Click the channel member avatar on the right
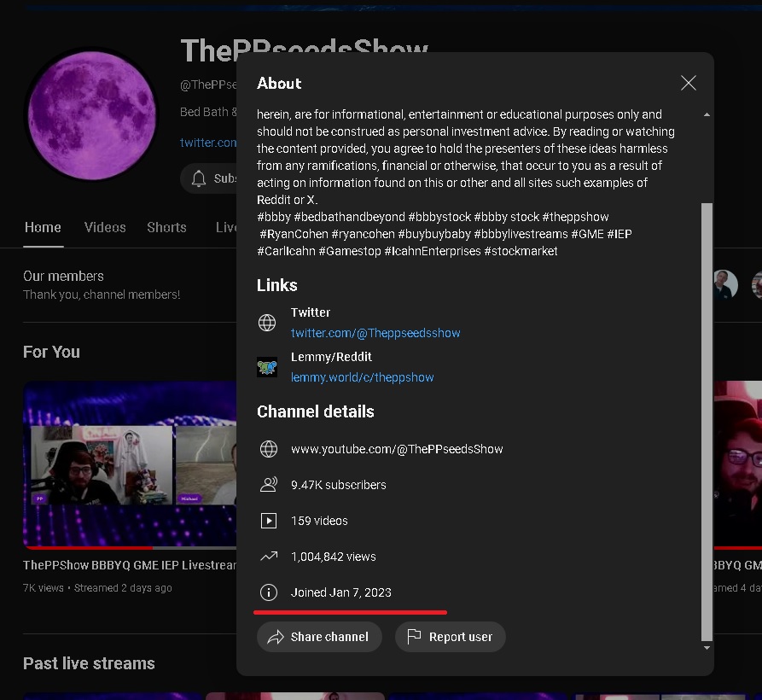This screenshot has height=700, width=762. (x=725, y=284)
